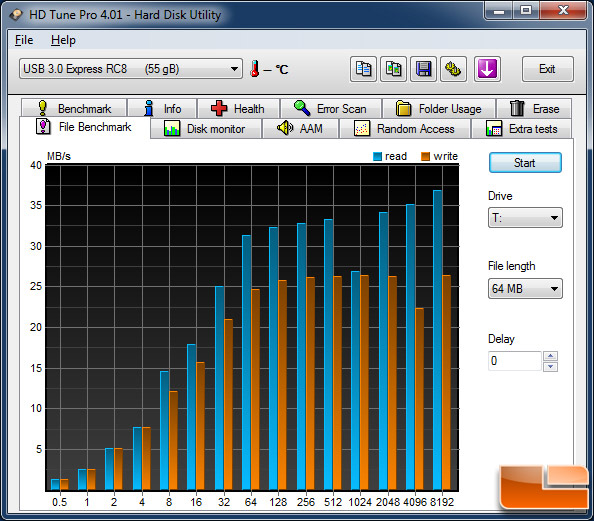Minimize the HD Tune Pro window
The width and height of the screenshot is (594, 521).
click(499, 11)
